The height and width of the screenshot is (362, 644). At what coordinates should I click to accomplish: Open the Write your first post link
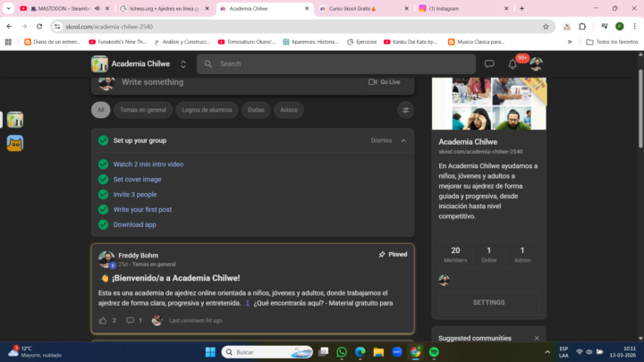142,210
